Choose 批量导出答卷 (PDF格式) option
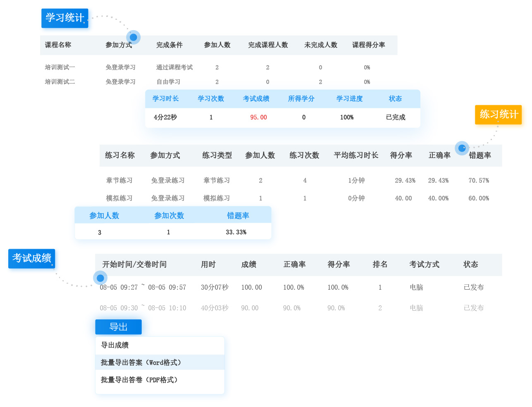Image resolution: width=532 pixels, height=407 pixels. pyautogui.click(x=139, y=380)
